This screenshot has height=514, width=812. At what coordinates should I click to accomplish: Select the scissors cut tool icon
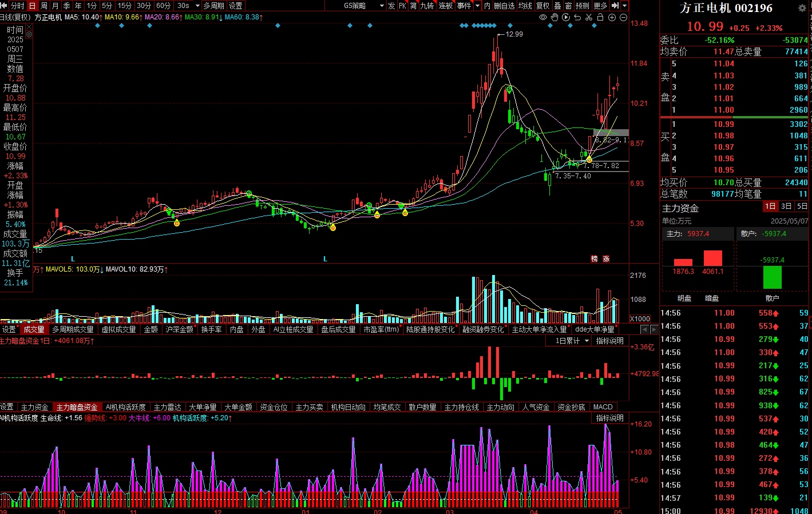click(589, 17)
